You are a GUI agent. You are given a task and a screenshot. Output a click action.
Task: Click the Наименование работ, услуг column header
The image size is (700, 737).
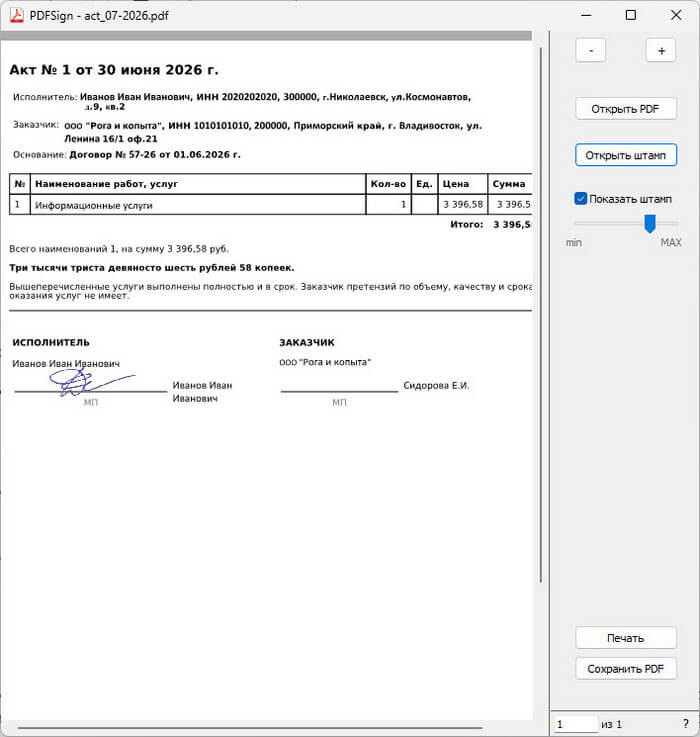[x=197, y=184]
